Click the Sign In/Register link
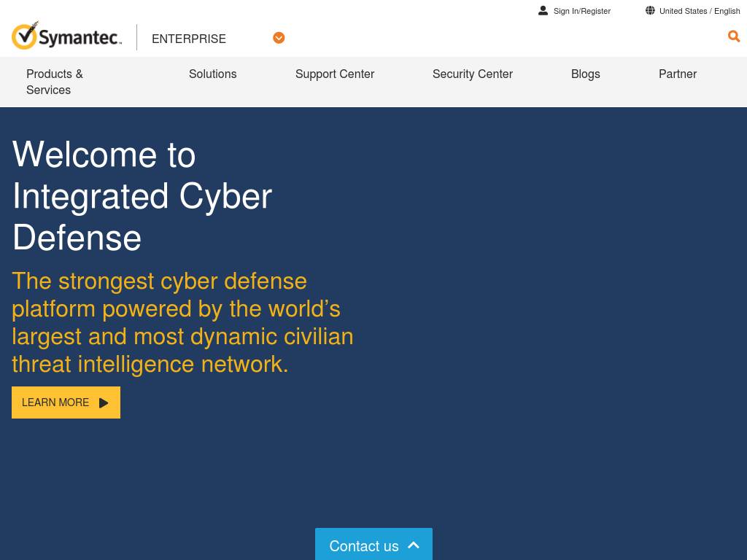Screen dimensions: 747x560 [581, 11]
